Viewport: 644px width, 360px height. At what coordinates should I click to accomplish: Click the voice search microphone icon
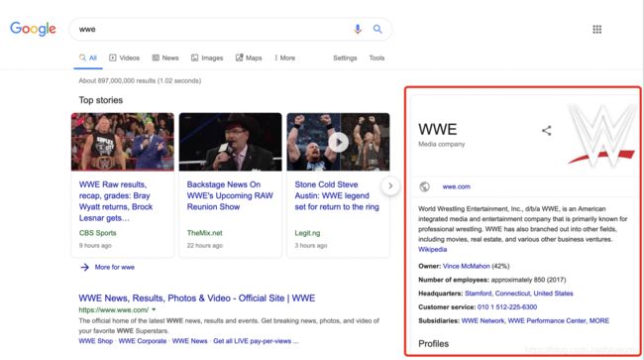pyautogui.click(x=358, y=29)
